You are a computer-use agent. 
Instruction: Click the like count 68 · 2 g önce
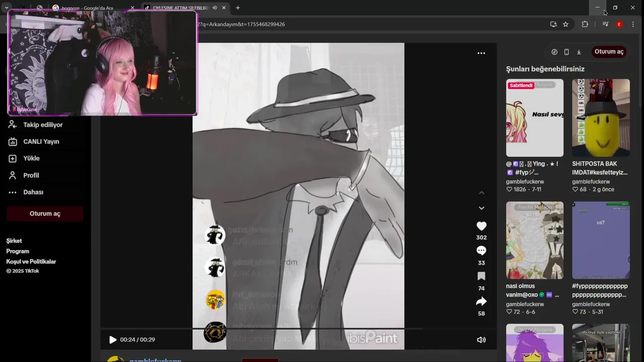(593, 190)
